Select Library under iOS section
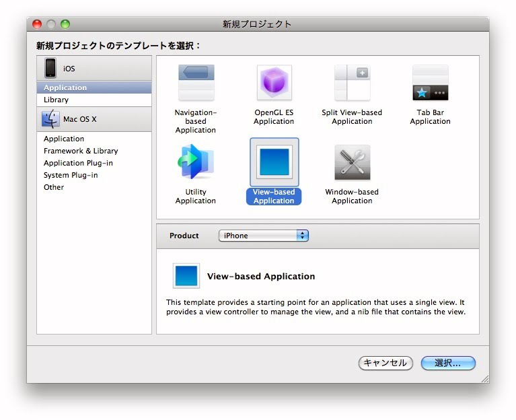This screenshot has height=420, width=516. pos(56,100)
